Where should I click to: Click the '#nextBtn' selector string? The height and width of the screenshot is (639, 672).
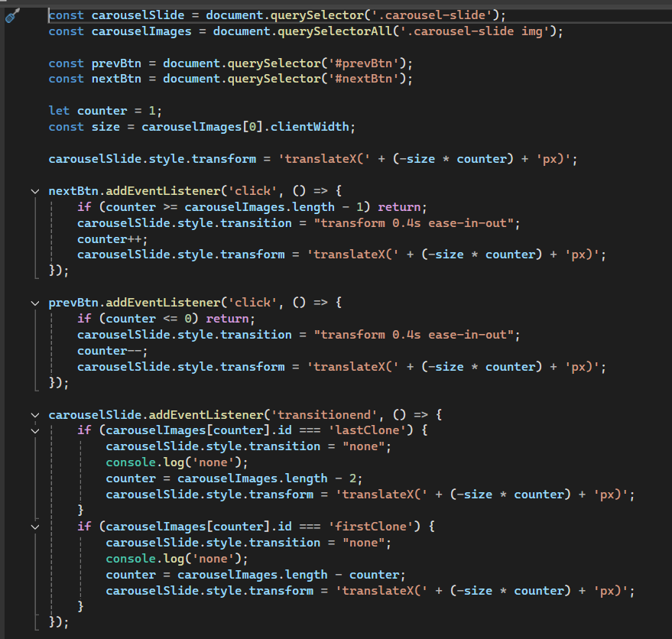click(363, 79)
